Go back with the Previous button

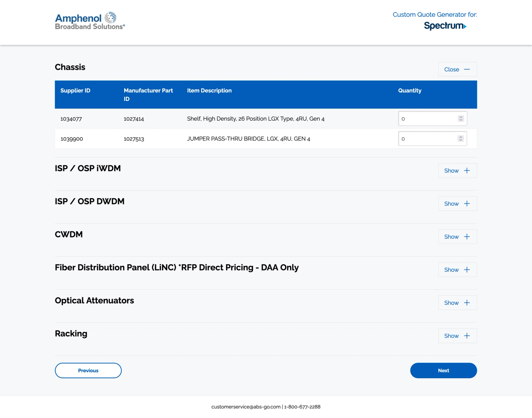point(88,370)
